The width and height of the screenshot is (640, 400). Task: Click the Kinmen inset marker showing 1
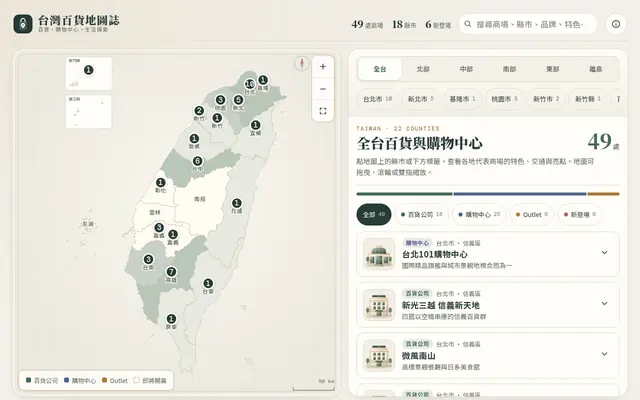point(89,70)
